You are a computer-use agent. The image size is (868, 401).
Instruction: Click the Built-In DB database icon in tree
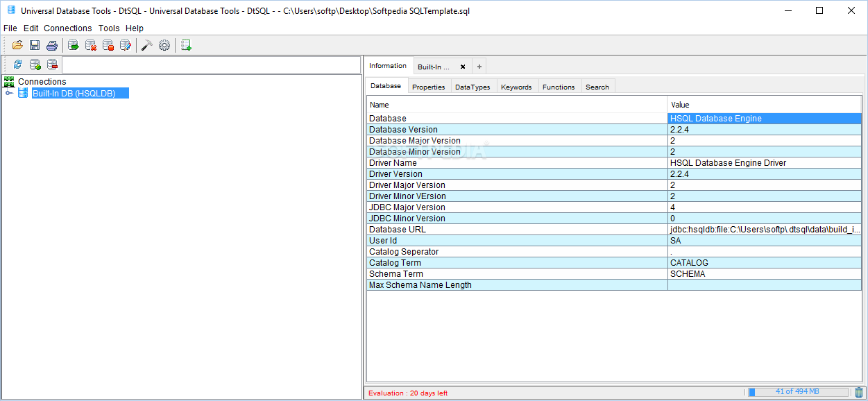click(23, 93)
